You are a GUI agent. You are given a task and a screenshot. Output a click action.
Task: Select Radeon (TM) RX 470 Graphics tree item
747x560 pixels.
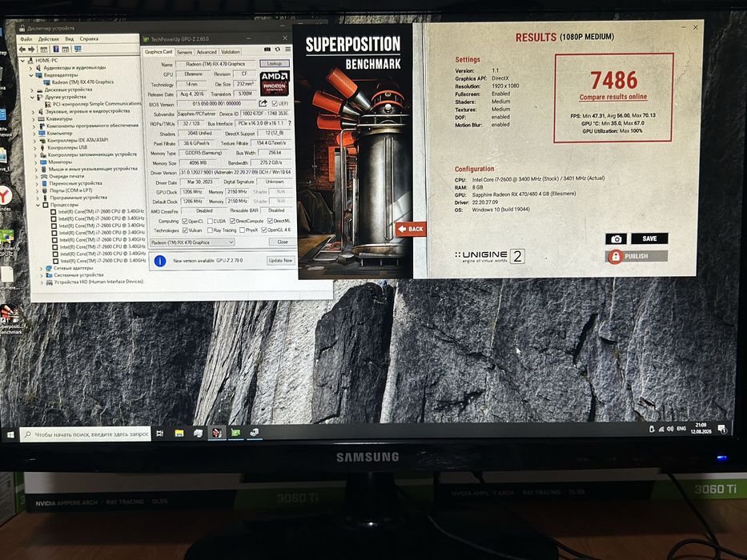[x=82, y=82]
